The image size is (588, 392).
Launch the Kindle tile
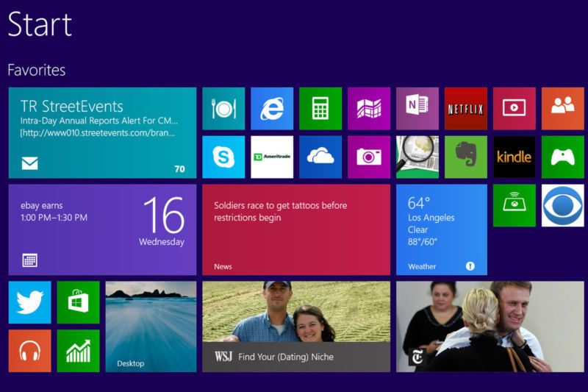coord(514,157)
